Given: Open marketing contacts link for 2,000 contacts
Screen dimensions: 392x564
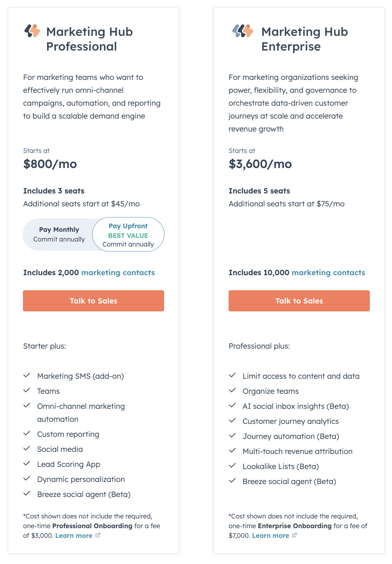Looking at the screenshot, I should [118, 273].
